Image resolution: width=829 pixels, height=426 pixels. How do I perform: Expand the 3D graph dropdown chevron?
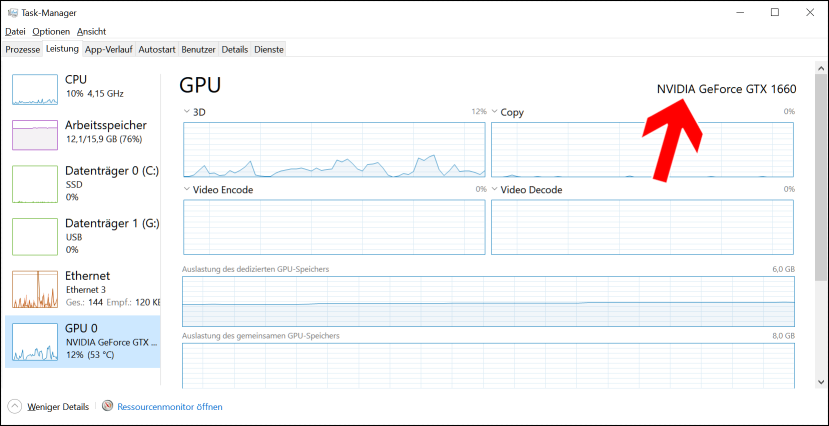tap(187, 112)
